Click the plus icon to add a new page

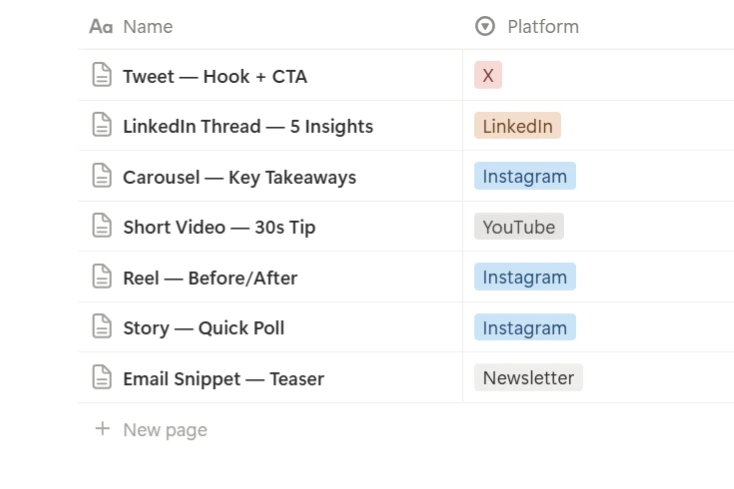(x=101, y=429)
